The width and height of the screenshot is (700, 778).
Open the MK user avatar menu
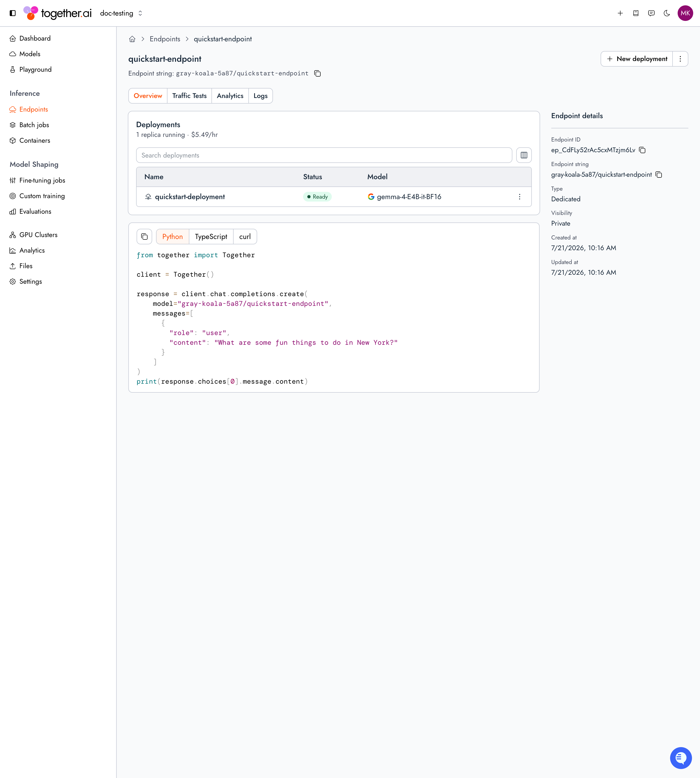[685, 13]
